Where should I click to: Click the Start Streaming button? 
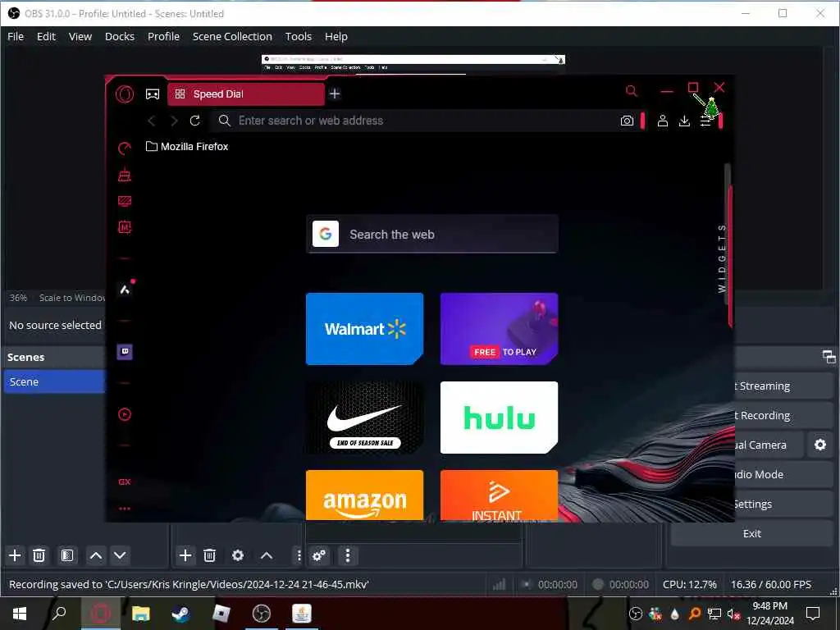point(783,386)
